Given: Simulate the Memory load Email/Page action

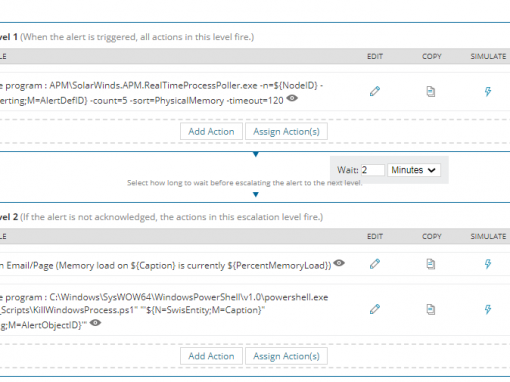Looking at the screenshot, I should (488, 264).
